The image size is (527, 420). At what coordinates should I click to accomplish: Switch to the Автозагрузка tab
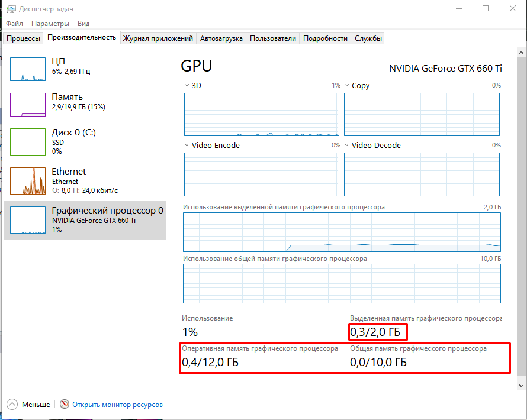pos(221,38)
